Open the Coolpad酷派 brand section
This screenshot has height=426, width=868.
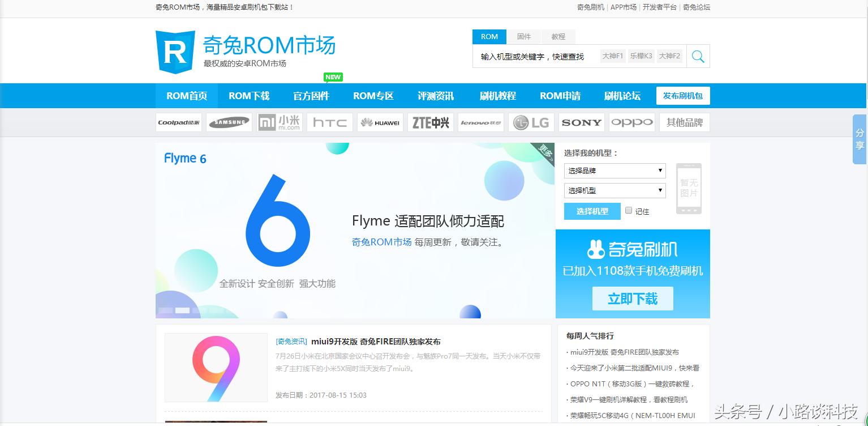click(179, 122)
